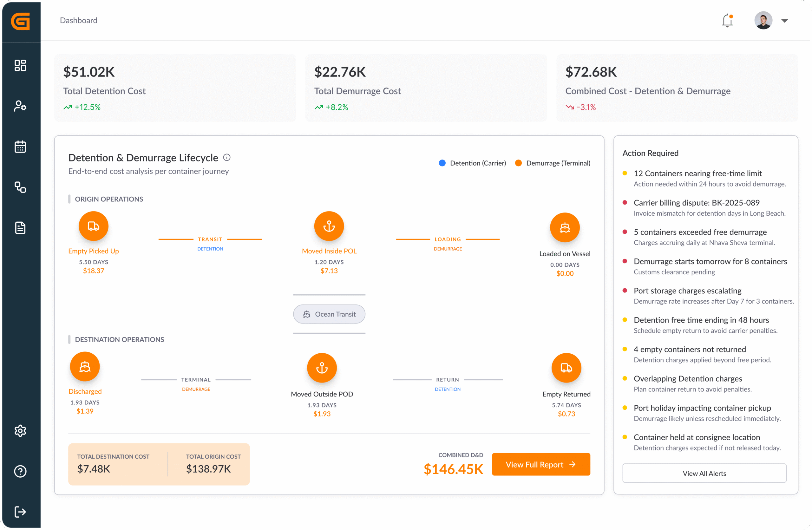Open the reports document icon in sidebar
The width and height of the screenshot is (812, 530).
click(x=20, y=227)
